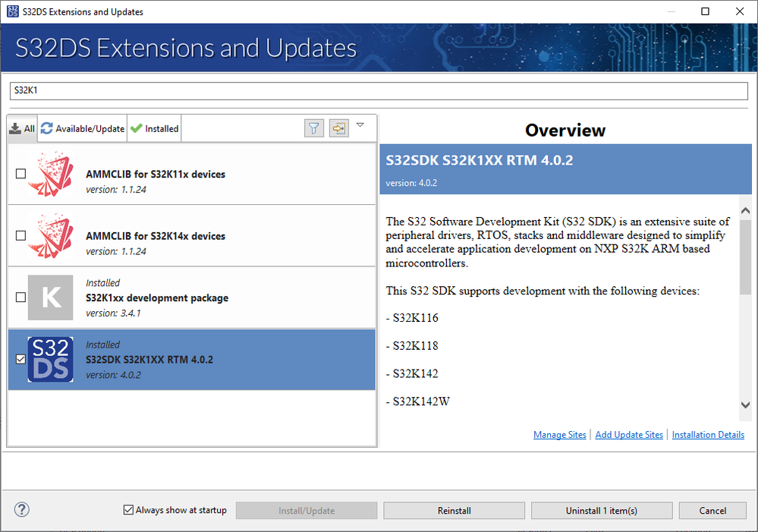Screen dimensions: 758x532
Task: Click the S32DS icon for S32SDK RTM 4.0.2
Action: tap(51, 359)
